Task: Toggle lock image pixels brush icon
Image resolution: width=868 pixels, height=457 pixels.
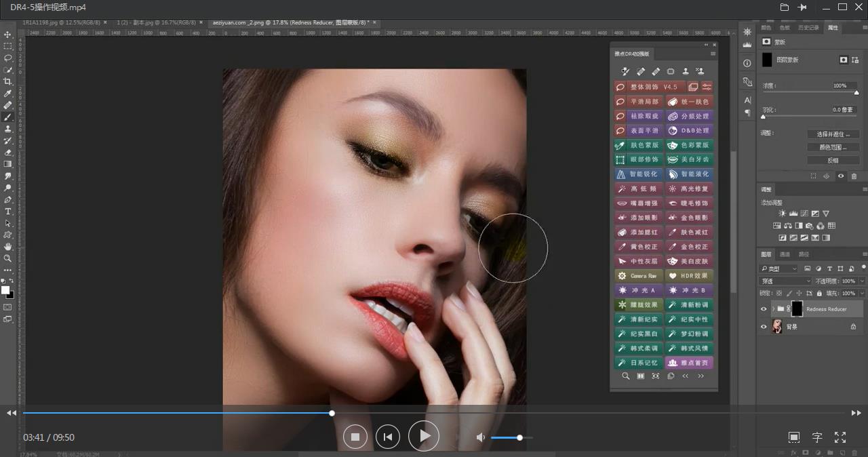Action: pyautogui.click(x=790, y=294)
